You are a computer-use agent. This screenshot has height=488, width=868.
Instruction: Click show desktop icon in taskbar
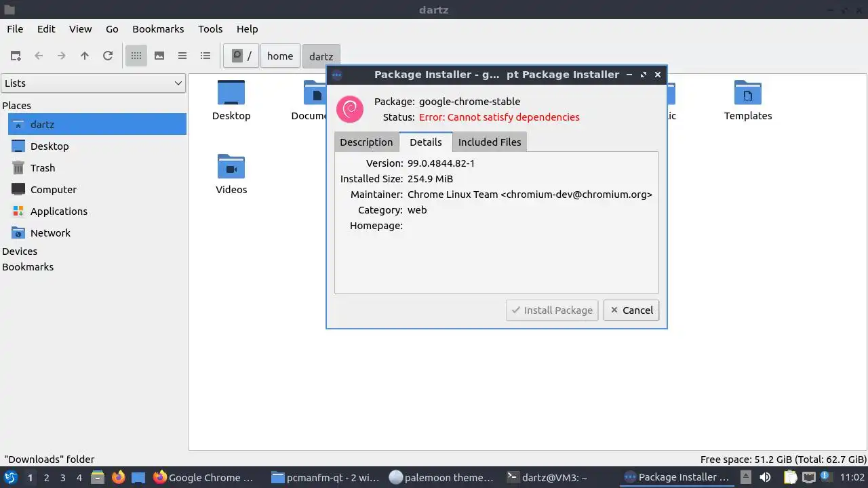138,477
